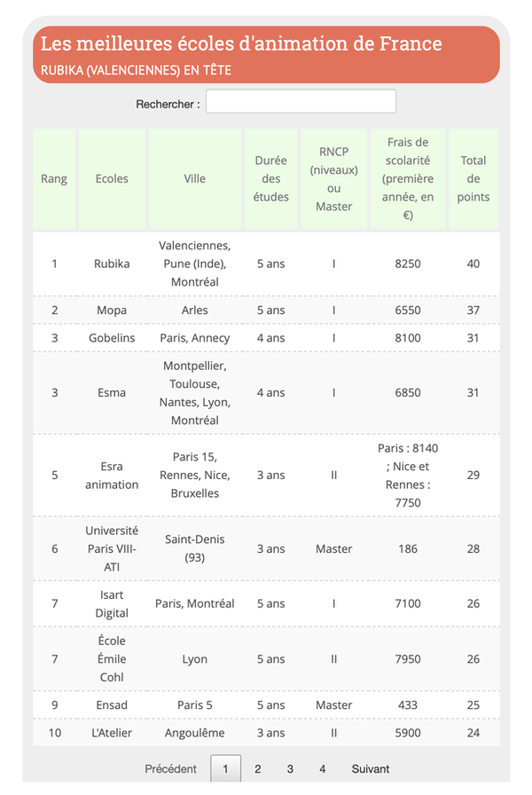The height and width of the screenshot is (795, 532).
Task: Sort by RNCP (niveaux) ou Master header
Action: (x=333, y=178)
